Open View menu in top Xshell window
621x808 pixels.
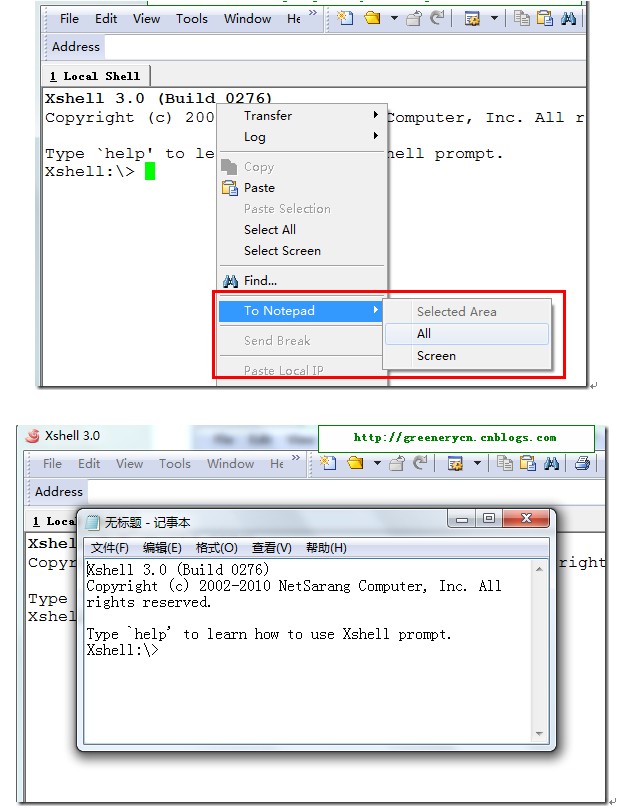pyautogui.click(x=146, y=19)
